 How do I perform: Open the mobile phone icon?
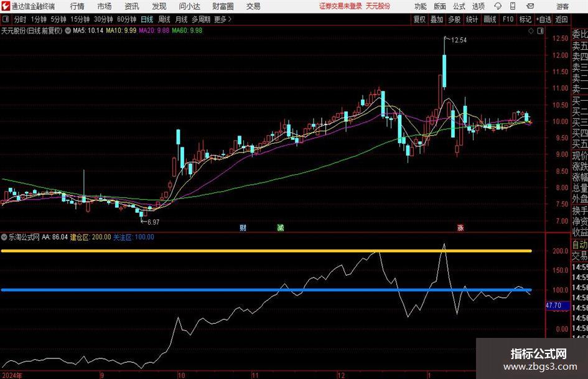click(513, 6)
